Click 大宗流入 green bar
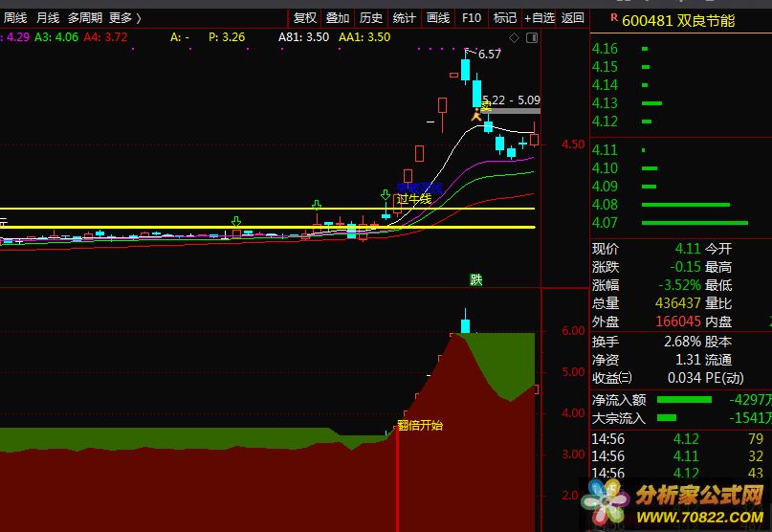This screenshot has height=532, width=772. coord(667,418)
